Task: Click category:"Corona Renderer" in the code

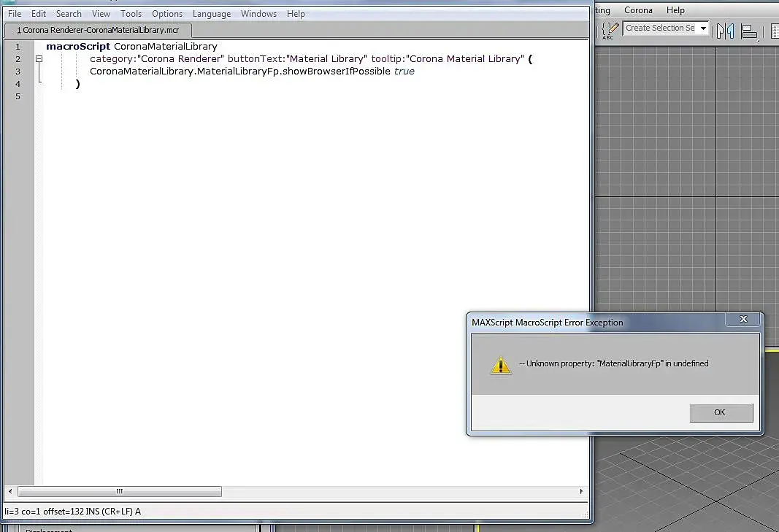Action: click(156, 58)
